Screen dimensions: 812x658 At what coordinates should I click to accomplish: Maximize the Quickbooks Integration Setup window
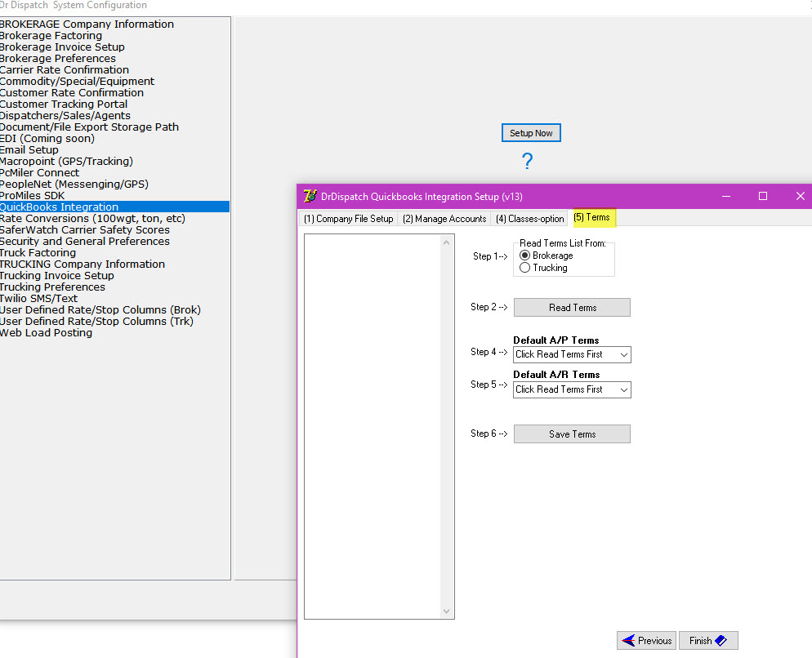pos(763,196)
